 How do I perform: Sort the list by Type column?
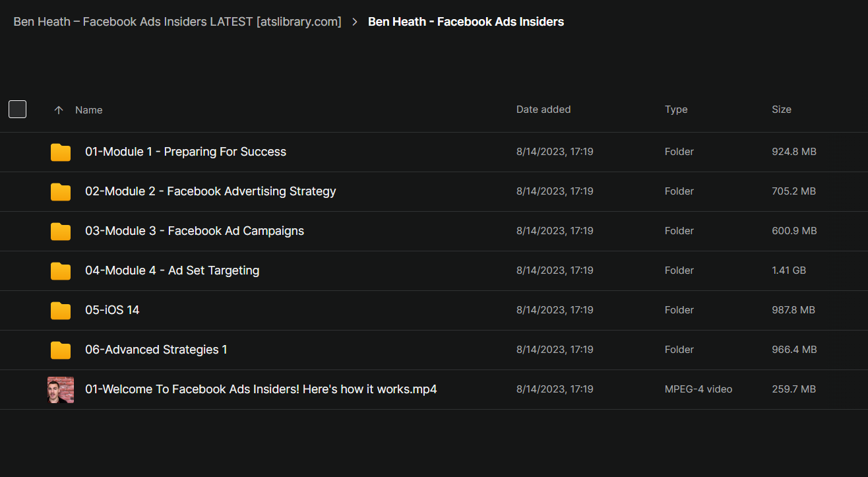676,110
